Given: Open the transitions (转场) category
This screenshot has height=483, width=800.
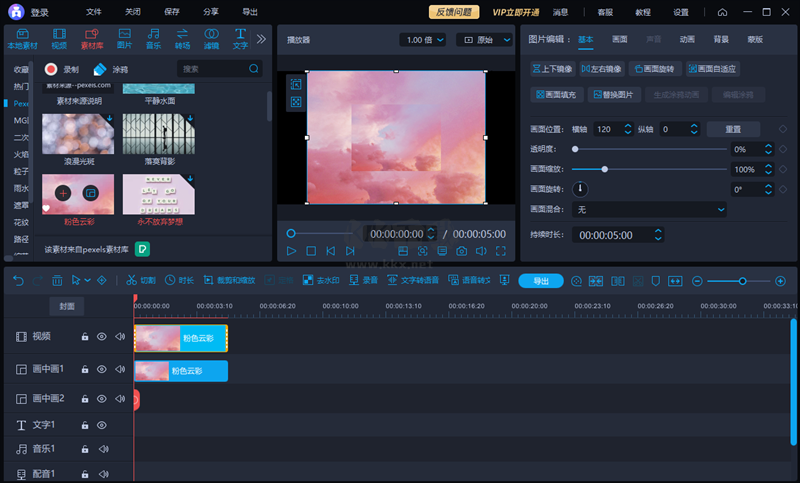Looking at the screenshot, I should coord(182,39).
